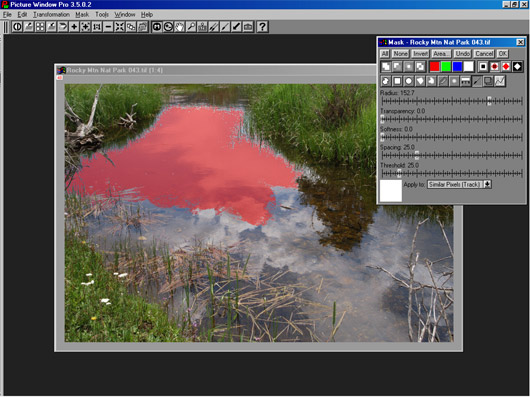Click the Spacing slider track
Viewport: 530px width, 397px height.
coord(452,155)
